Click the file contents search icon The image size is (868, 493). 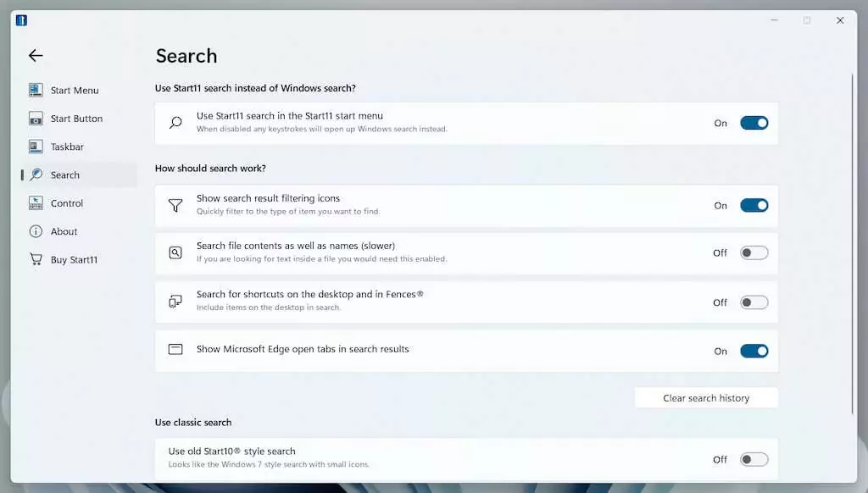pyautogui.click(x=175, y=253)
